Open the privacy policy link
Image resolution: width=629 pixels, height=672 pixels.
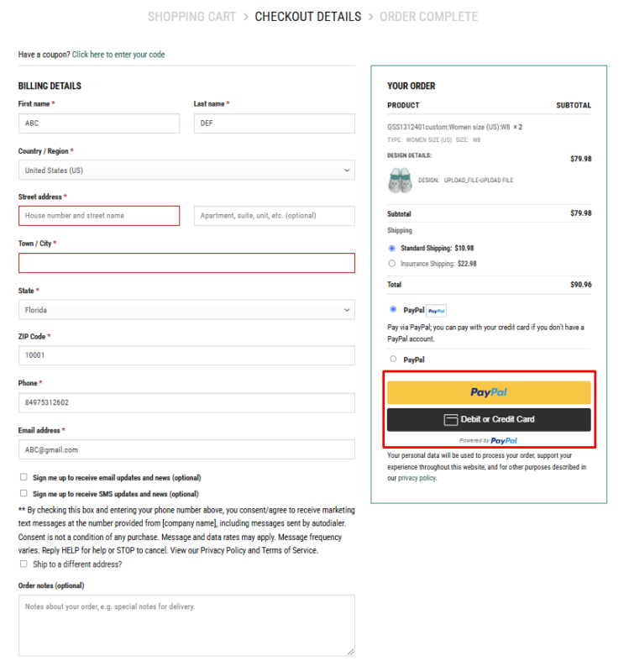tap(417, 478)
